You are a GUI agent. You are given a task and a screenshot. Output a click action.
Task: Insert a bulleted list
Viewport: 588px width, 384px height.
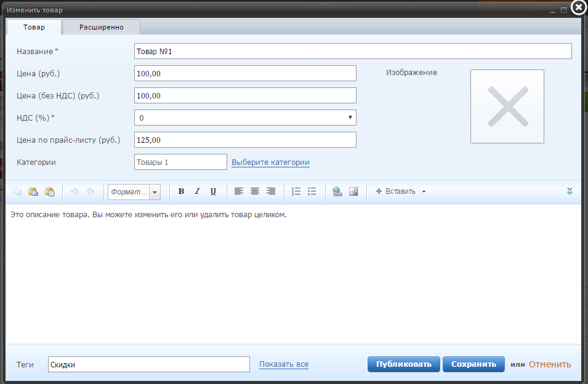coord(312,191)
